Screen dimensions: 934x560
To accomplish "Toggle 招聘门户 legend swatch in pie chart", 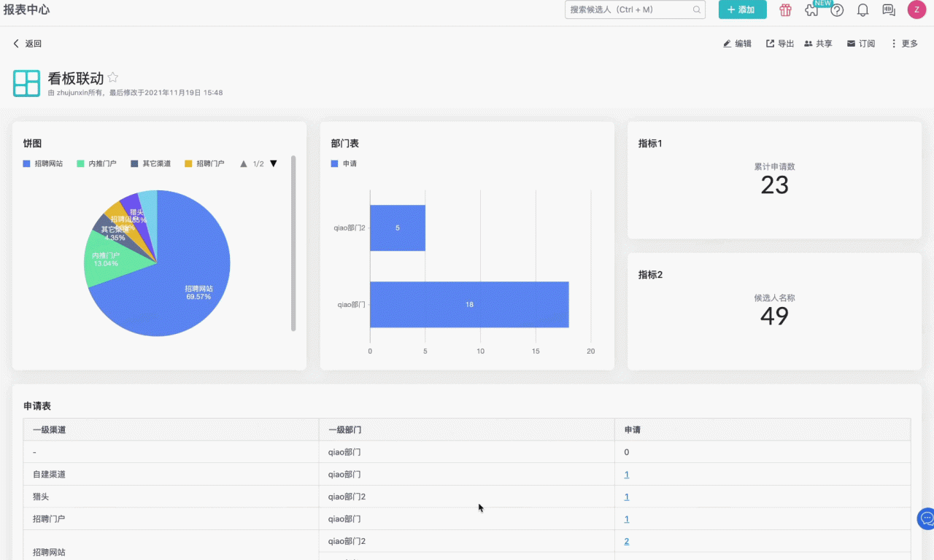I will pyautogui.click(x=188, y=164).
